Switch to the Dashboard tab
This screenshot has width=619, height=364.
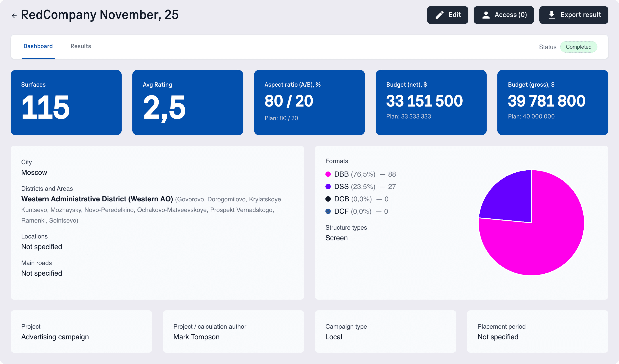pyautogui.click(x=38, y=46)
